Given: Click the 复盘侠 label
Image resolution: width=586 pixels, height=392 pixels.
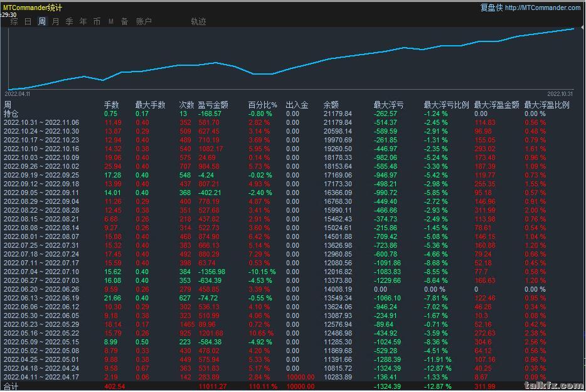Looking at the screenshot, I should click(491, 8).
